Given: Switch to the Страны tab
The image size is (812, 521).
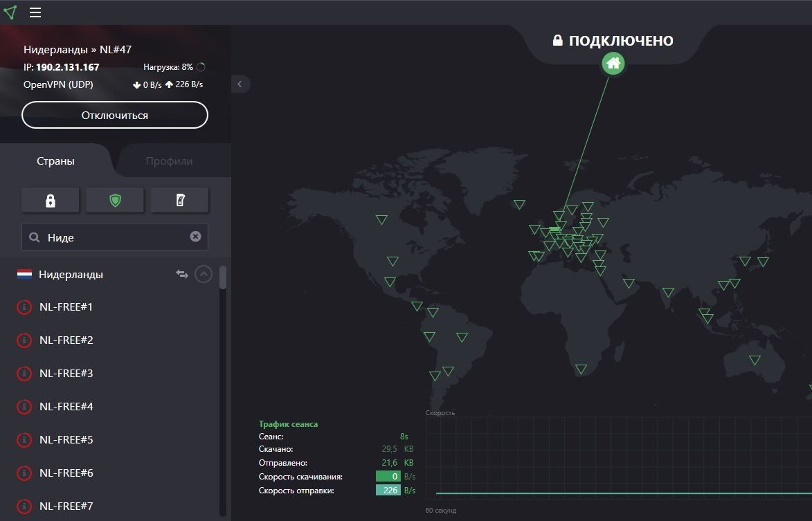Looking at the screenshot, I should click(x=55, y=161).
